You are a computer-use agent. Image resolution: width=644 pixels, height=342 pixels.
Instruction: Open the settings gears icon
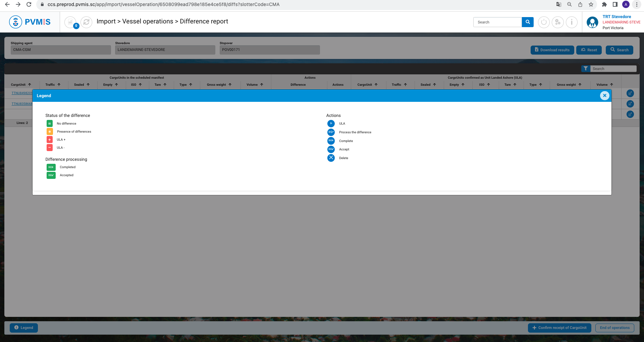pyautogui.click(x=558, y=22)
